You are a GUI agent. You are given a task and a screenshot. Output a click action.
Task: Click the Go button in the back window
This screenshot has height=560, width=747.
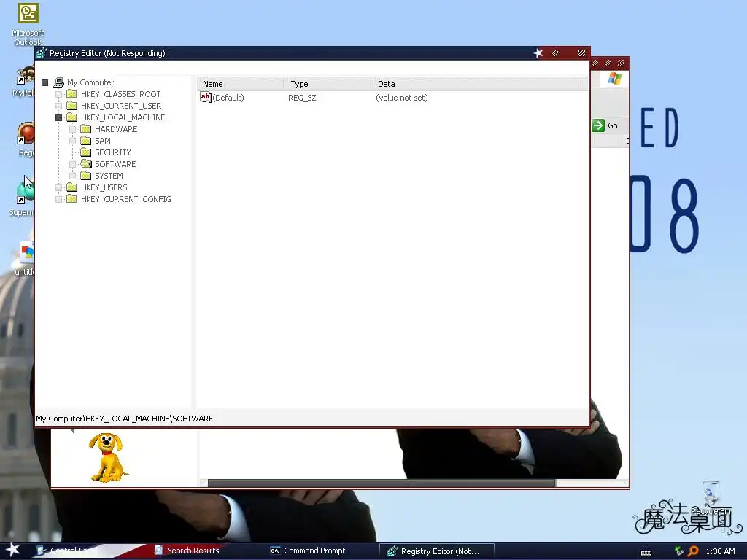pos(605,125)
